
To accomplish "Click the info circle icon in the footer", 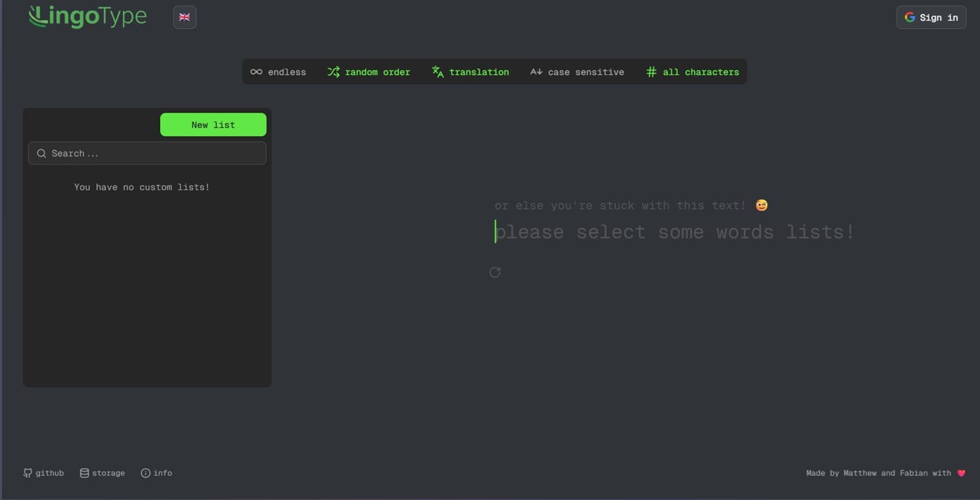I will click(x=145, y=473).
